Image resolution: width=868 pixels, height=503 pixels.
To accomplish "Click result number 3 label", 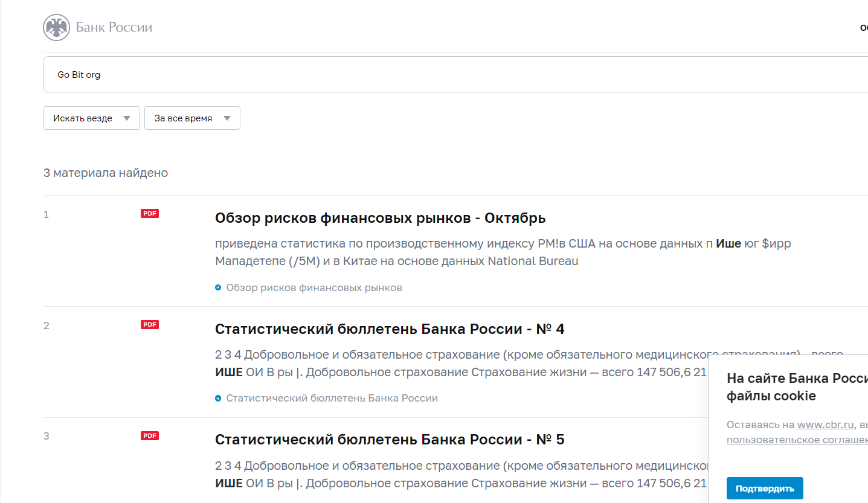I will pyautogui.click(x=47, y=436).
